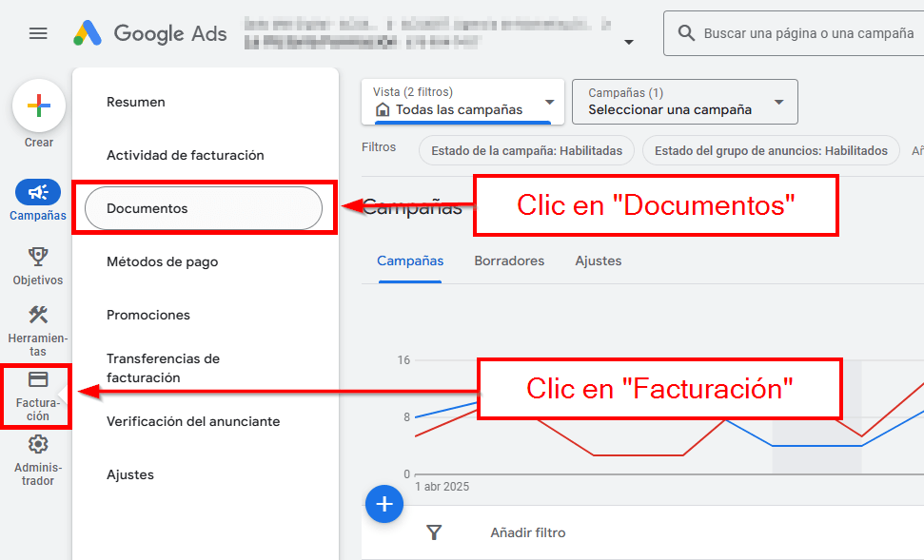The width and height of the screenshot is (924, 560).
Task: Open the Vista Todas las campañas dropdown
Action: click(x=462, y=102)
